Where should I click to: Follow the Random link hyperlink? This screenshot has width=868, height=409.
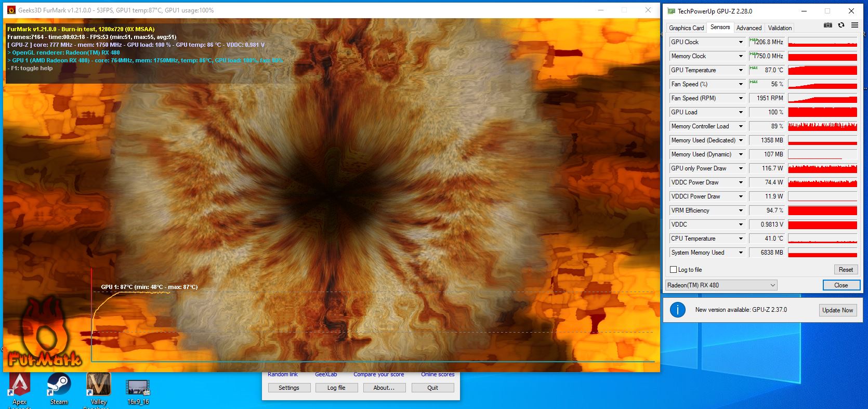(x=283, y=375)
